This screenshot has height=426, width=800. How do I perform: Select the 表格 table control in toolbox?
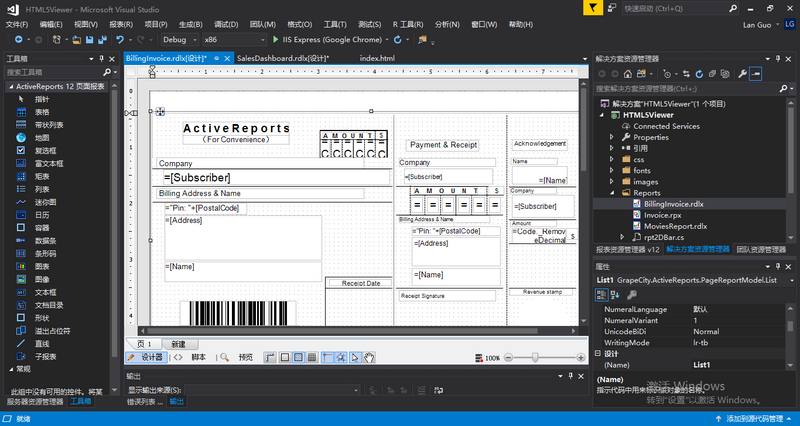coord(42,112)
